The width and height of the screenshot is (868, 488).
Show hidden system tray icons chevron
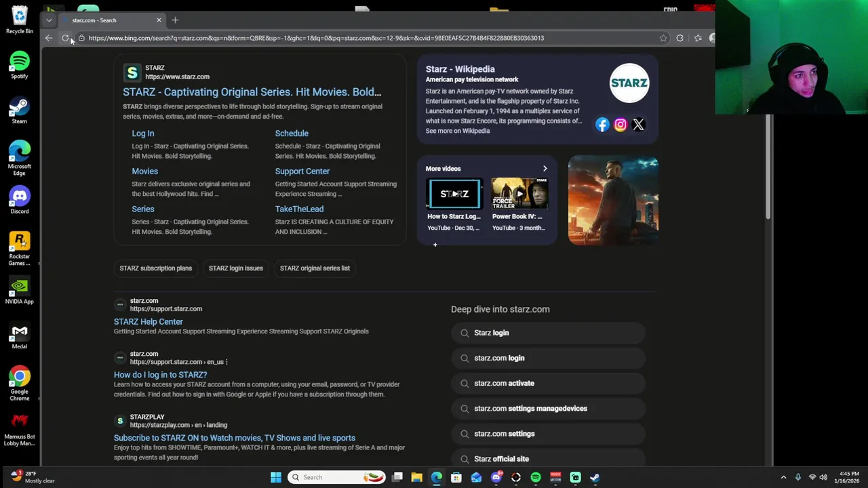point(783,477)
